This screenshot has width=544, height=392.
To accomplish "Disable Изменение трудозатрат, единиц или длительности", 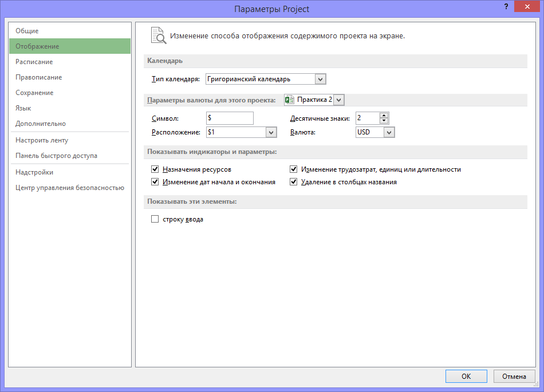I will 294,169.
